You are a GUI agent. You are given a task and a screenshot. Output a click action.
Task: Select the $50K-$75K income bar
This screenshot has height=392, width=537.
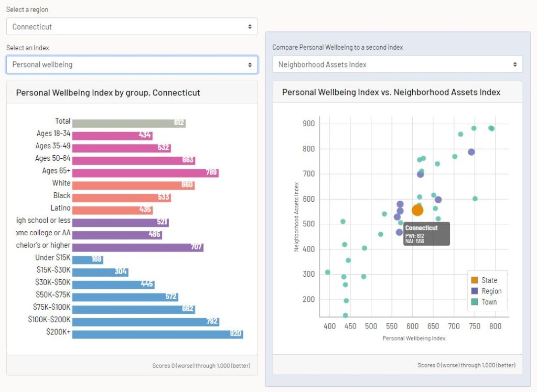[x=125, y=297]
